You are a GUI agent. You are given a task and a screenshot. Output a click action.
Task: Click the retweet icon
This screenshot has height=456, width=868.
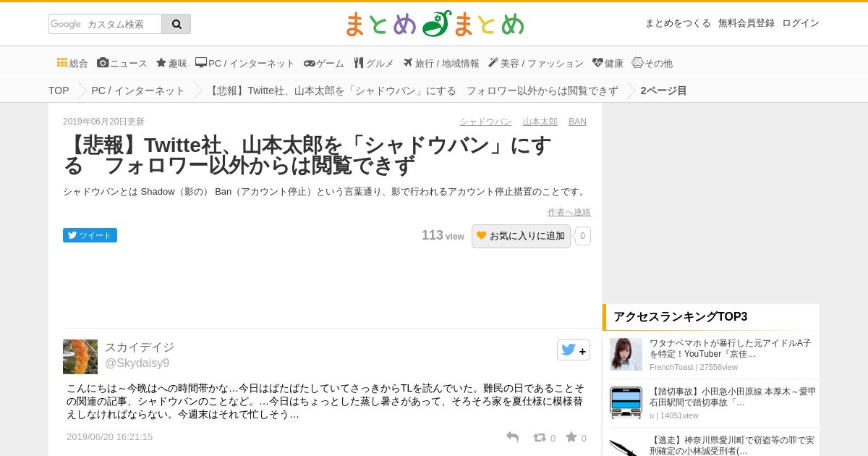coord(540,437)
